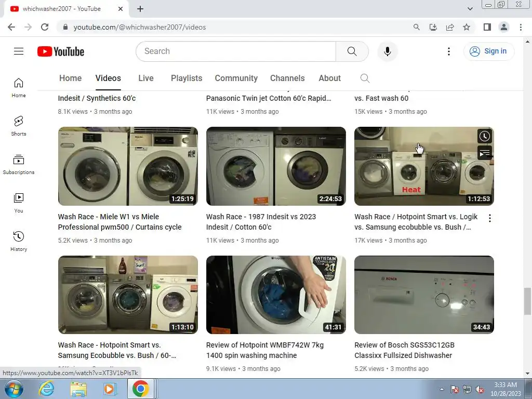532x399 pixels.
Task: Add Hotpoint Smart vs. Logik video to Watch later
Action: (x=485, y=136)
